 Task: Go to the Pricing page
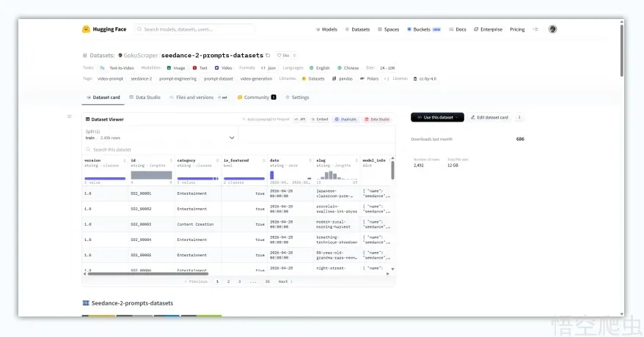(517, 29)
